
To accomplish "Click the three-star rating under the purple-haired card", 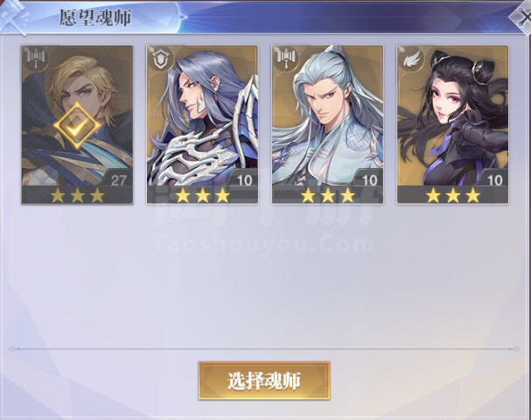I will coord(202,195).
